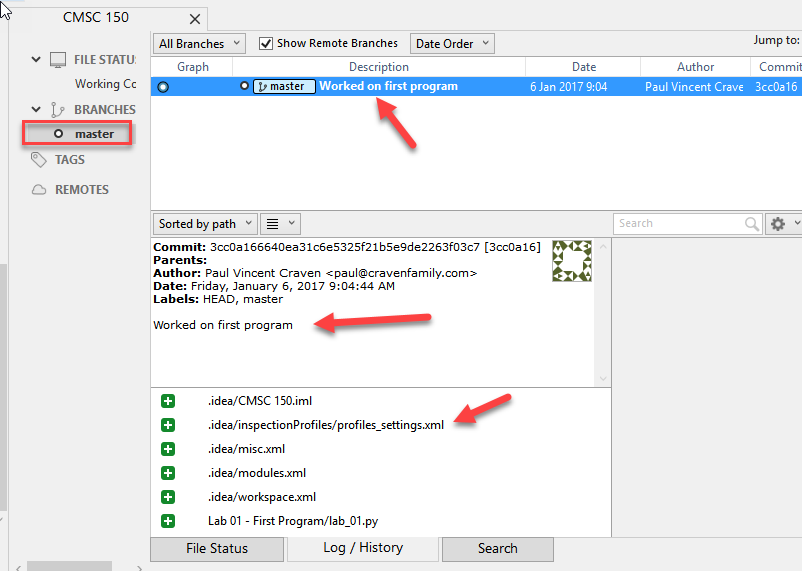
Task: Switch to the File Status tab
Action: tap(217, 549)
